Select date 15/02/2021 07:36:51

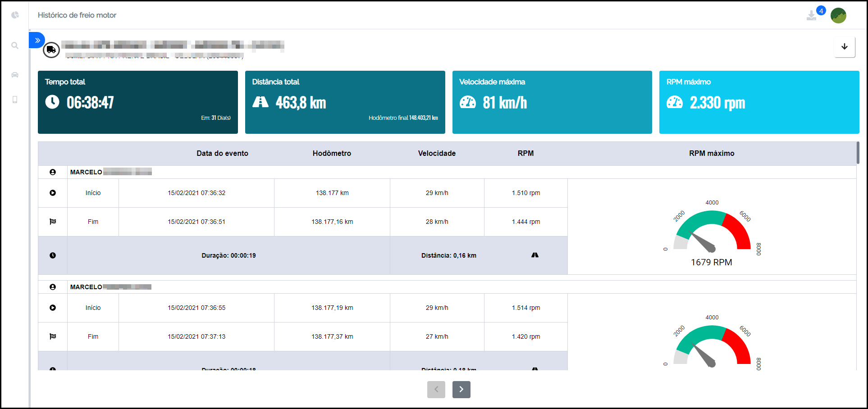(x=196, y=222)
